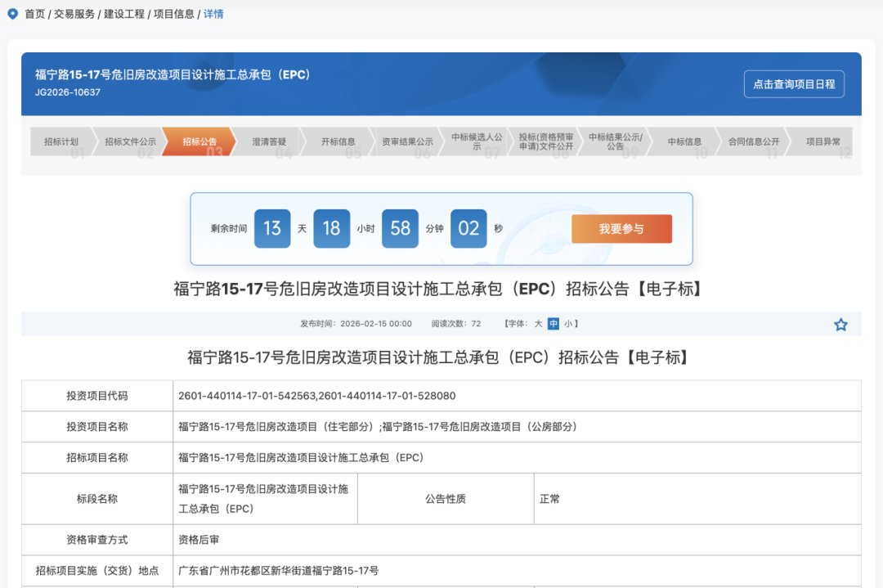Image resolution: width=883 pixels, height=588 pixels.
Task: Click the 招标项目名称 value cell
Action: (x=517, y=458)
